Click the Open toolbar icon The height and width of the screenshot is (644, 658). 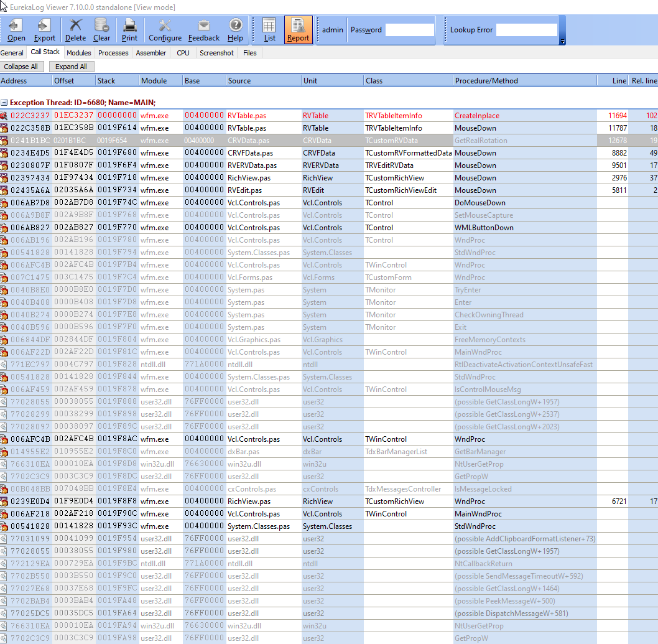16,30
